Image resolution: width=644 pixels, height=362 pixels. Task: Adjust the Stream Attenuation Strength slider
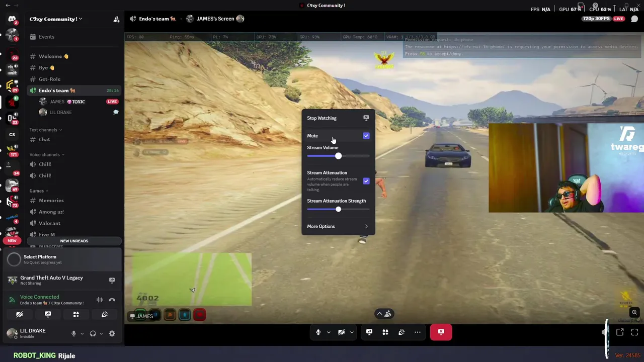[x=338, y=209]
